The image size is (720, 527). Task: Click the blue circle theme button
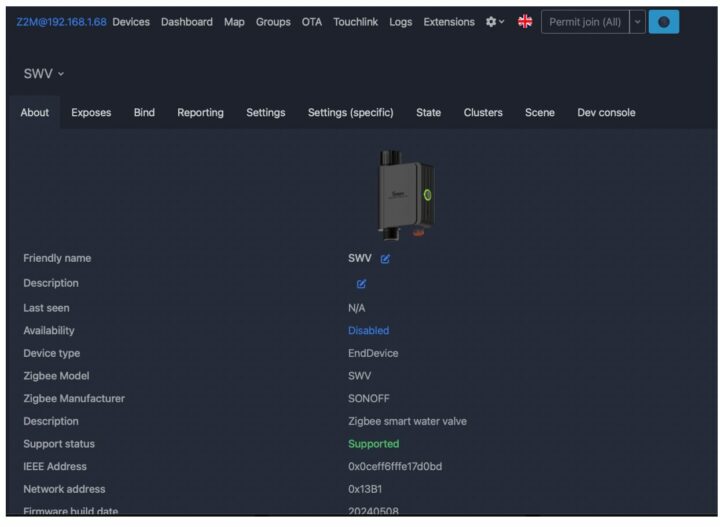[x=663, y=22]
